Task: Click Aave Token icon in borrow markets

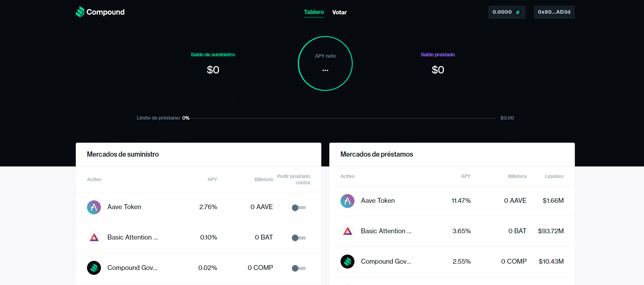Action: point(347,201)
